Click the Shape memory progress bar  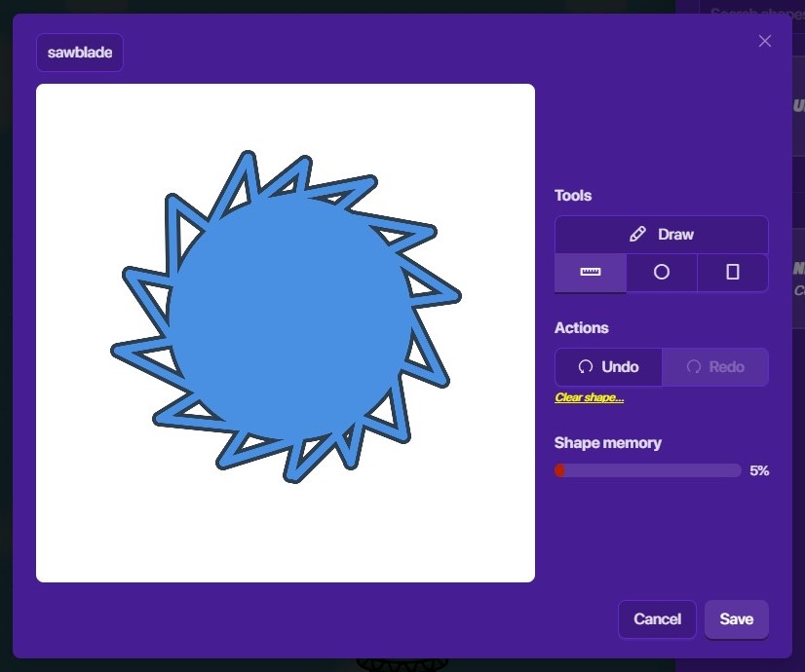click(648, 471)
